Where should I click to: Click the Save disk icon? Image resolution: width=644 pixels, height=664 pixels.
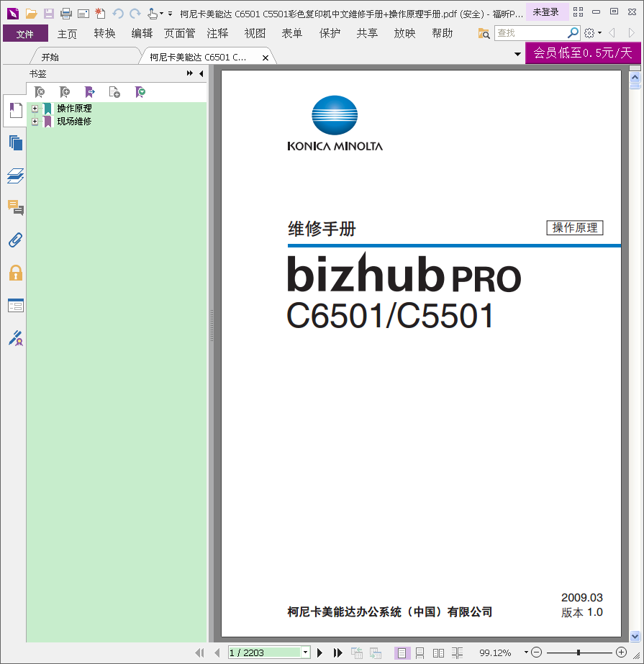point(49,14)
